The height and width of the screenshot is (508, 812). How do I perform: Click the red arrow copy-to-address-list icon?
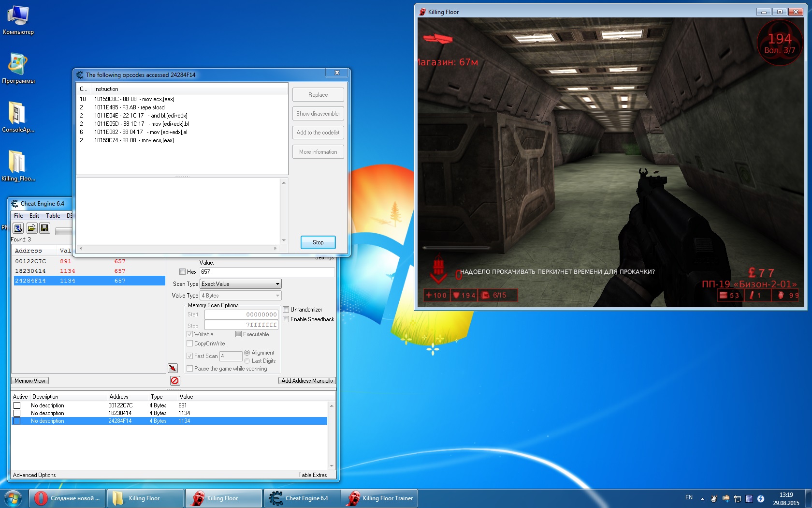(x=173, y=368)
